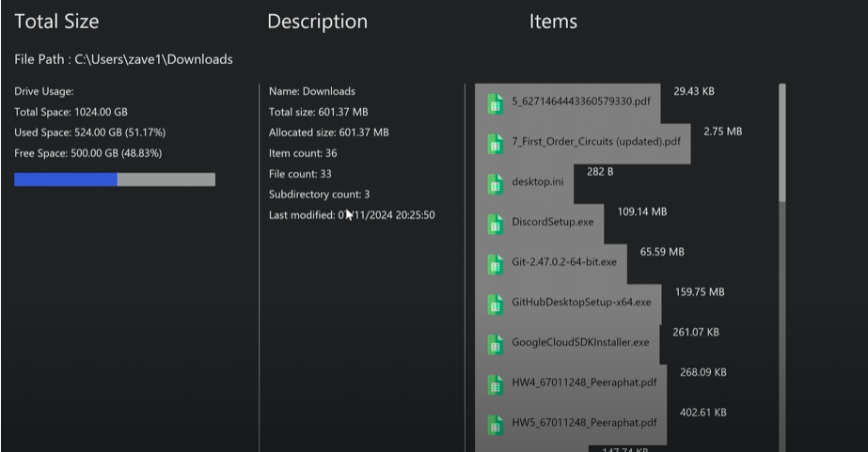The width and height of the screenshot is (868, 452).
Task: Click the 29.43 KB size value
Action: coord(694,91)
